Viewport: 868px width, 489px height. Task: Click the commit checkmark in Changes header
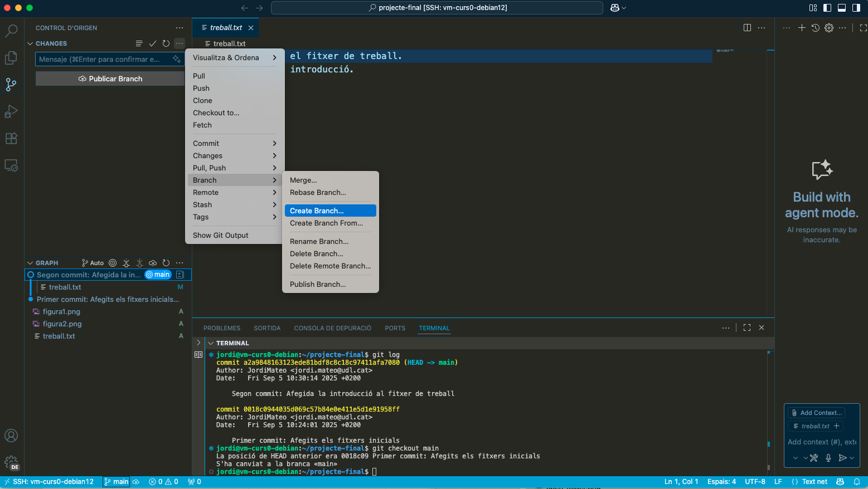coord(152,43)
